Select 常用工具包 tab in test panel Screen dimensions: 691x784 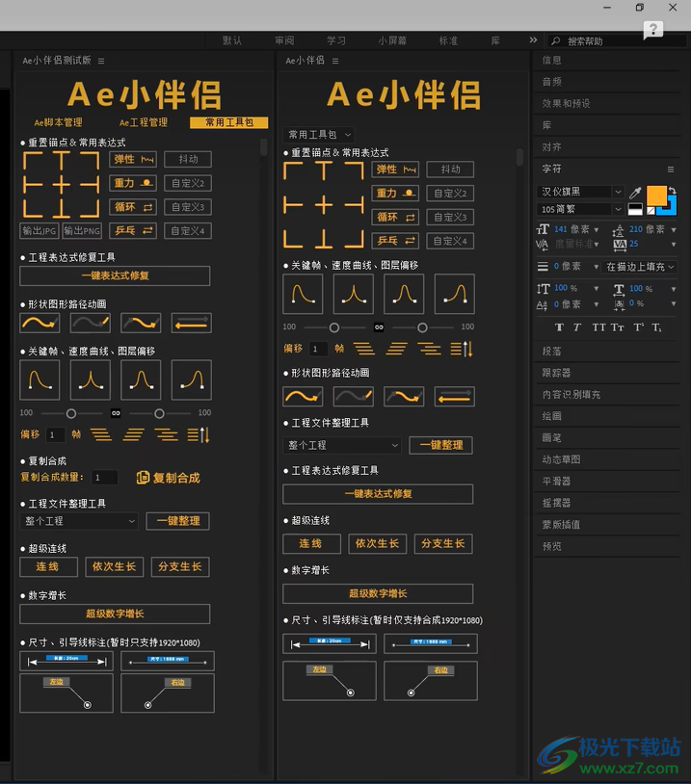pyautogui.click(x=229, y=122)
